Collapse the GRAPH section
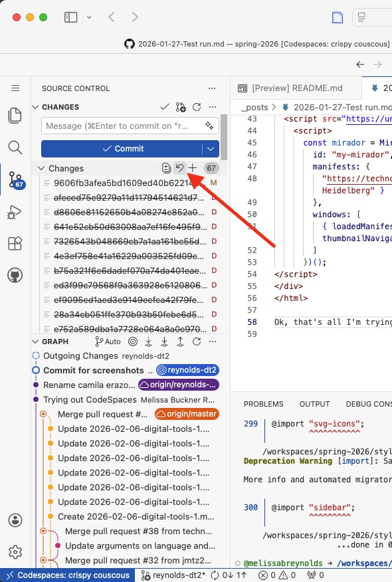This screenshot has height=582, width=392. (x=35, y=341)
